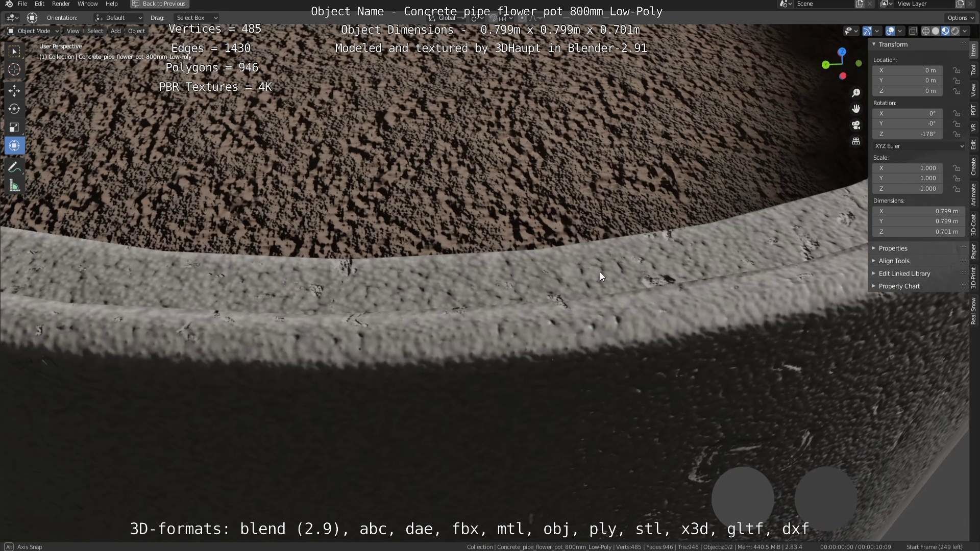Toggle X-ray display mode

(x=913, y=31)
